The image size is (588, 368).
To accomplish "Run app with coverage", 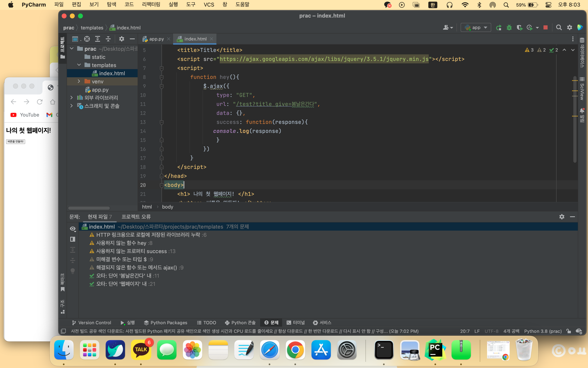I will click(519, 28).
